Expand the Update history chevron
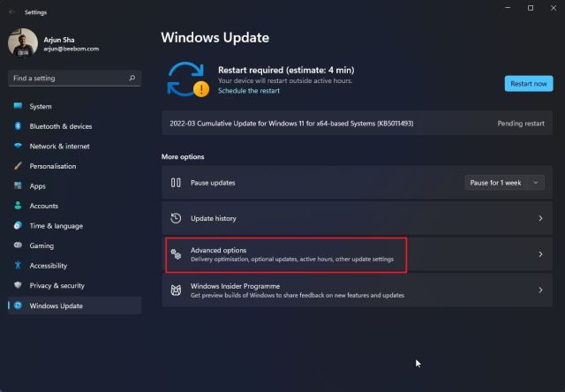 pyautogui.click(x=540, y=218)
